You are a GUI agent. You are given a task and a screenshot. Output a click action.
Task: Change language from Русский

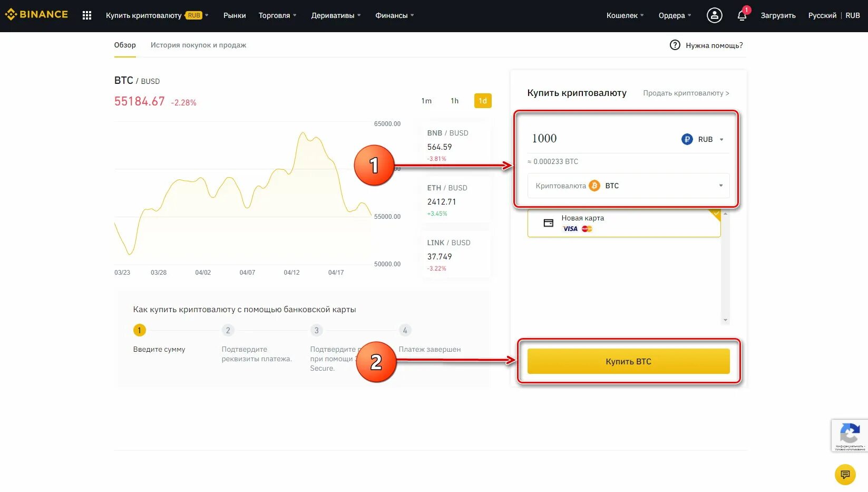point(822,15)
